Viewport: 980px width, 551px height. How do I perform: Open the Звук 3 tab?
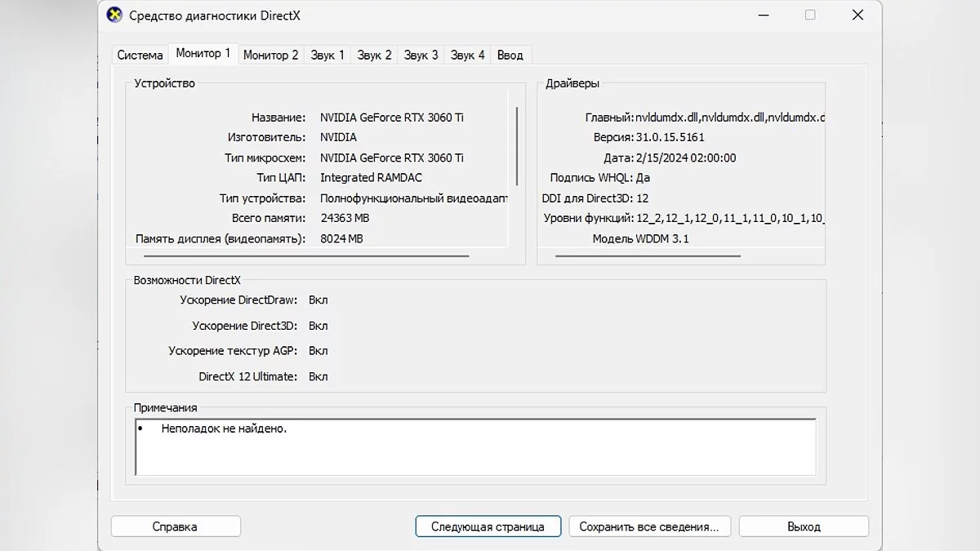click(421, 56)
